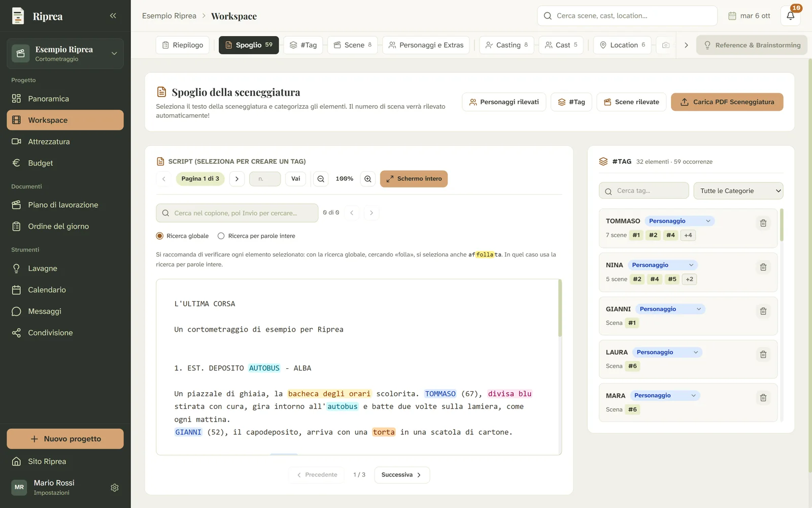Screen dimensions: 812x508
Task: Go to the previous script page with the arrow
Action: click(x=164, y=179)
